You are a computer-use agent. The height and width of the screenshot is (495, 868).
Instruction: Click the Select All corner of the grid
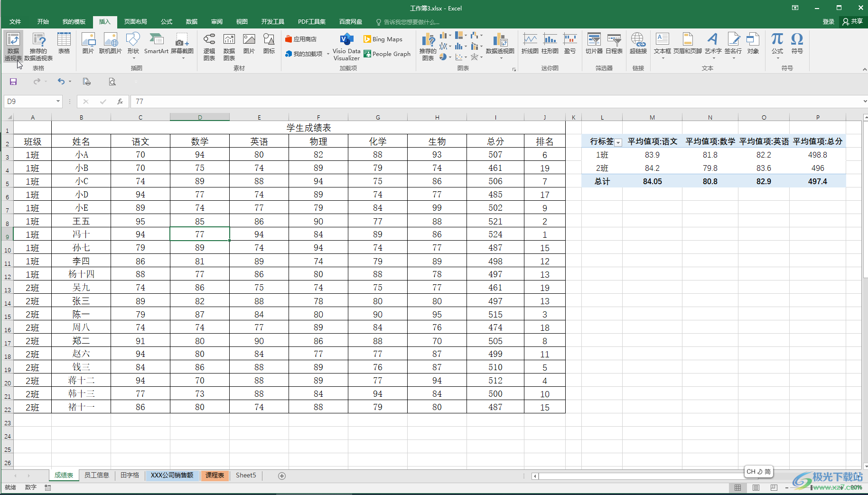[9, 117]
